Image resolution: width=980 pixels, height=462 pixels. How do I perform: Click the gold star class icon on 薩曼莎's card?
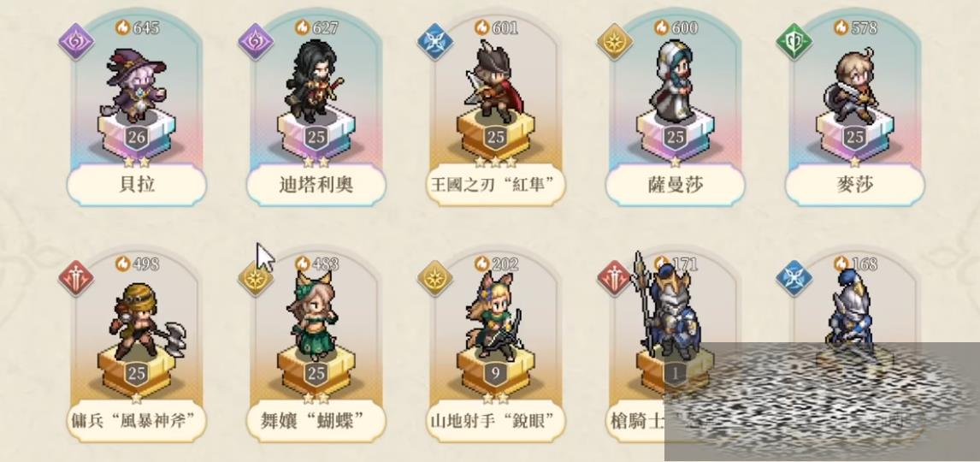[614, 42]
